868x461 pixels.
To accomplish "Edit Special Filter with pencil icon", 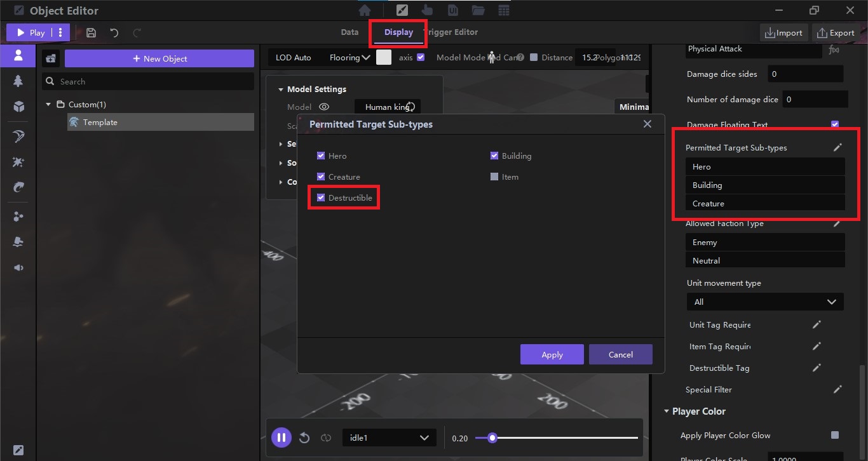I will 837,389.
